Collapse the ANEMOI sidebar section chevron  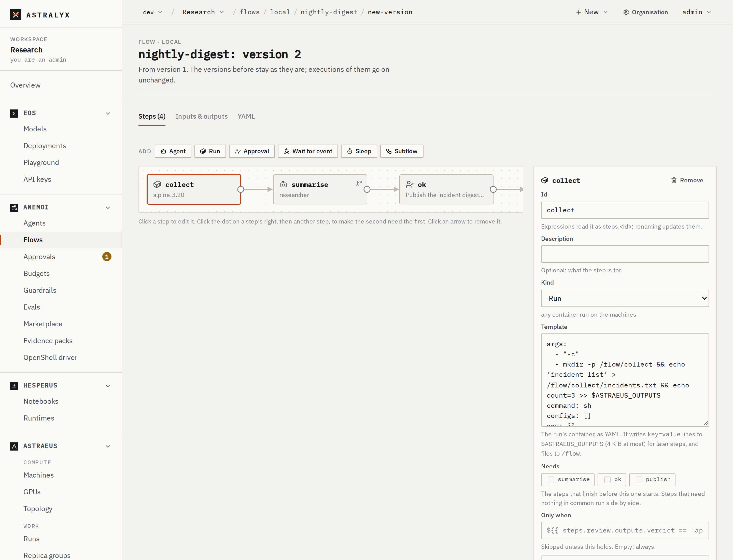pyautogui.click(x=108, y=207)
